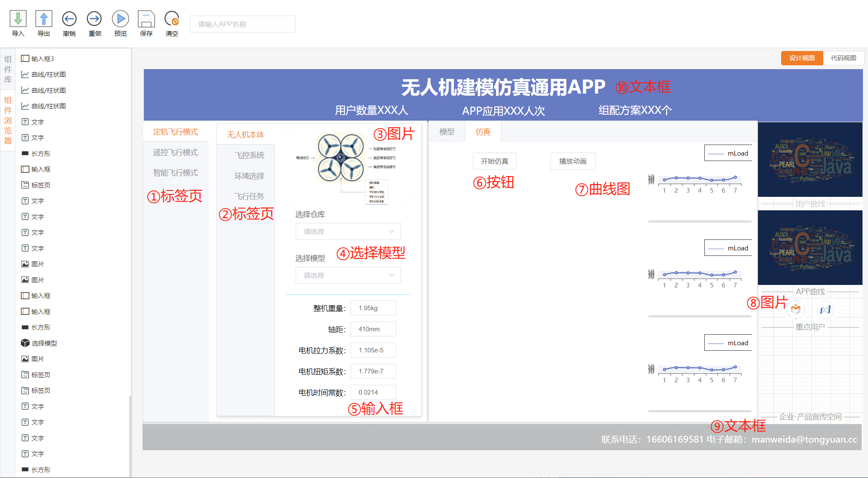
Task: Open the 遥控飞行模式 tab
Action: (175, 153)
